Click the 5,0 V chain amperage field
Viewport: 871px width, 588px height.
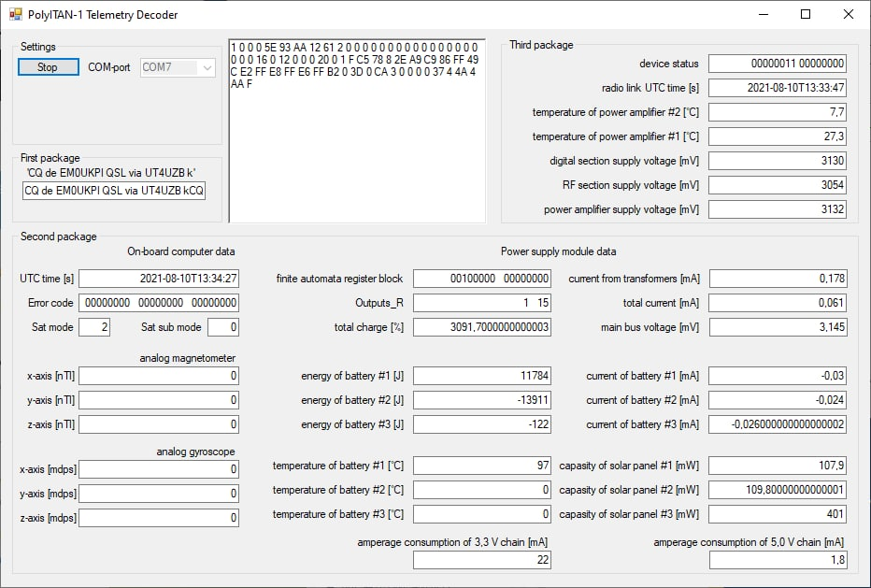coord(778,560)
